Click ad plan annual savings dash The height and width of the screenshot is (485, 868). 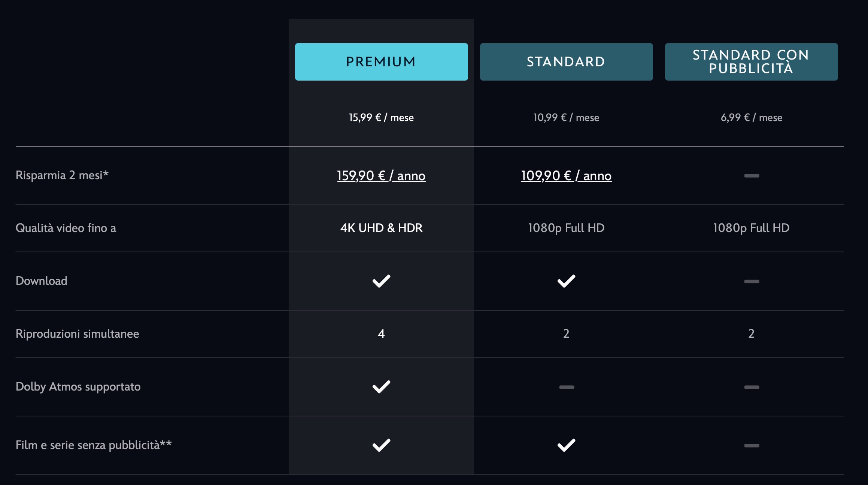752,176
